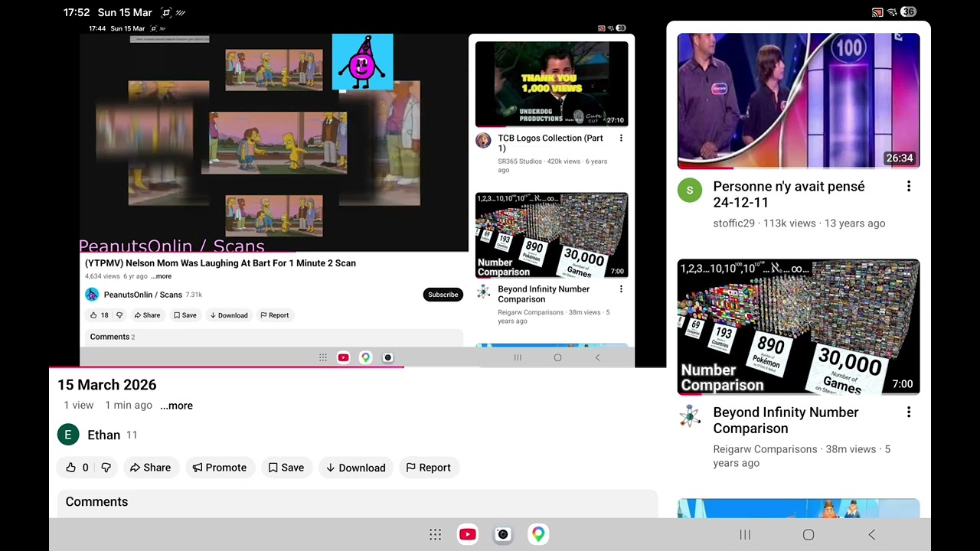The image size is (980, 551).
Task: Share button in recorded Nelson video
Action: point(147,315)
